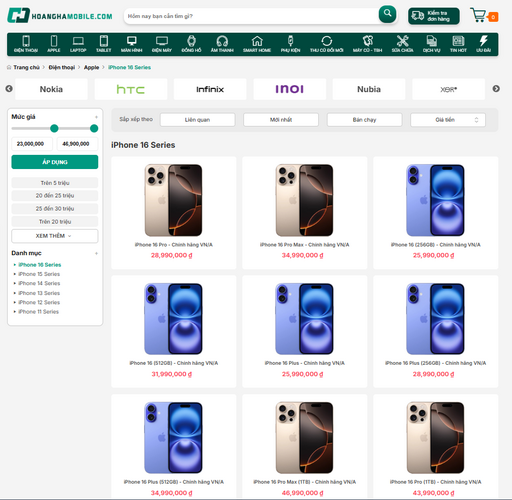Click the search magnifier button
The height and width of the screenshot is (500, 512).
click(x=387, y=14)
